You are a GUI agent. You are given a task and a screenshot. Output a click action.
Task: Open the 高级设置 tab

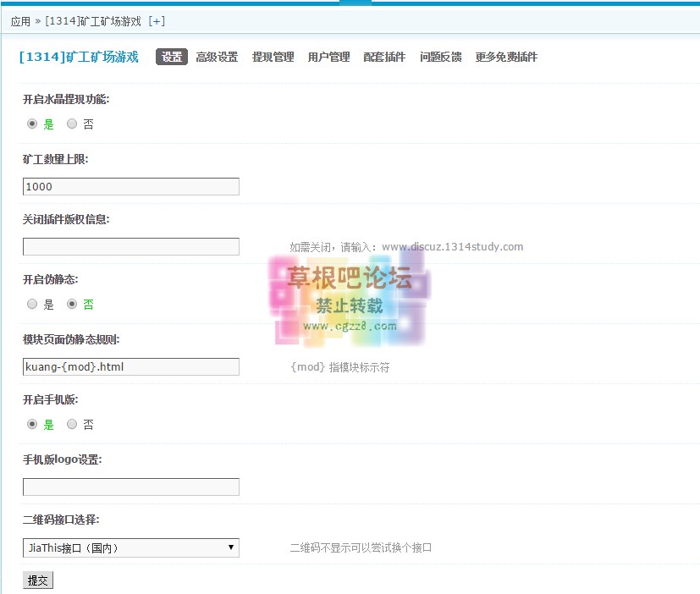[x=217, y=57]
